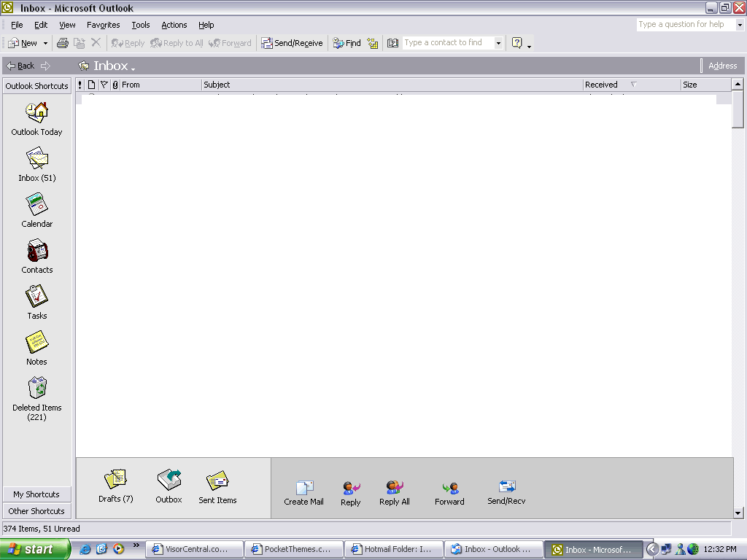Open the Contacts shortcut icon
Screen dimensions: 747x560
36,251
